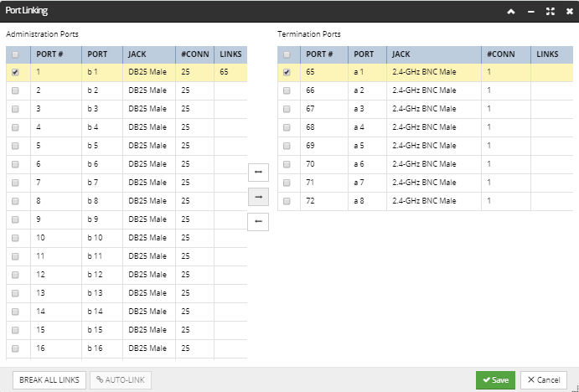Sort Termination Ports by LINKS header

[551, 54]
